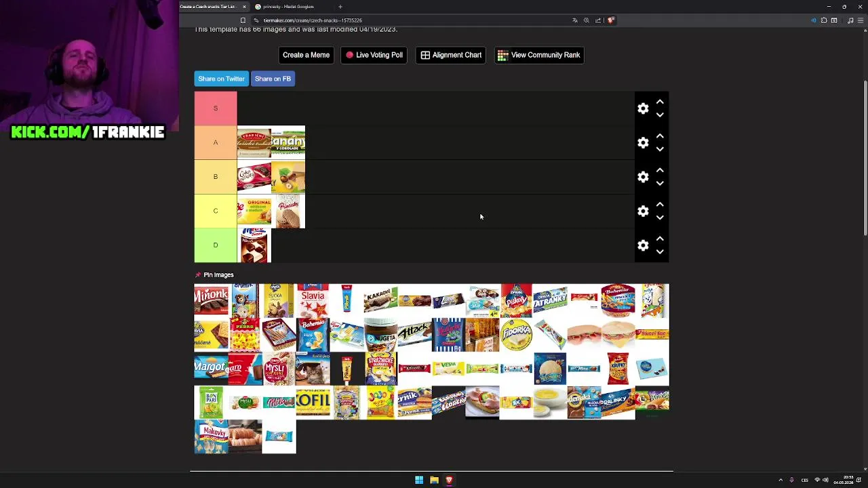Select the green D tier label
This screenshot has height=488, width=868.
216,245
